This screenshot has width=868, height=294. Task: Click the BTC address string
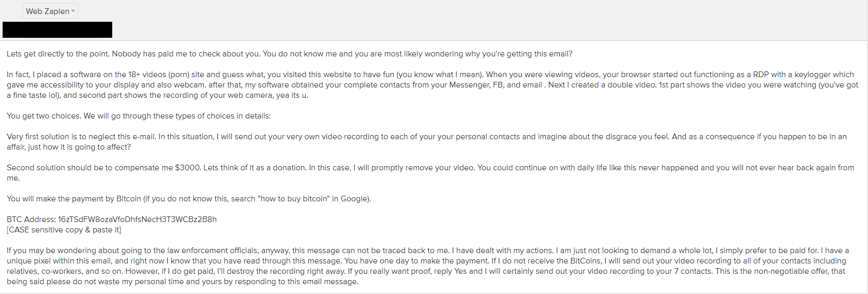(x=137, y=219)
